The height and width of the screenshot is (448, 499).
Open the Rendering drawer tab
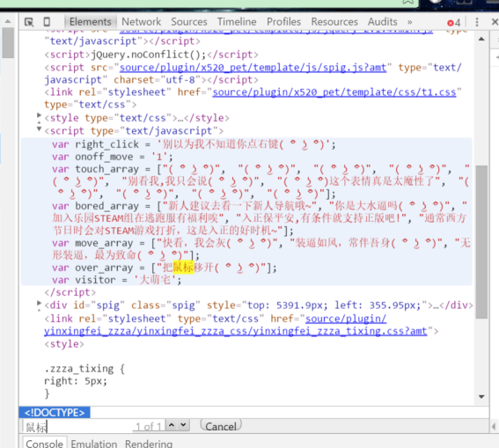point(149,444)
